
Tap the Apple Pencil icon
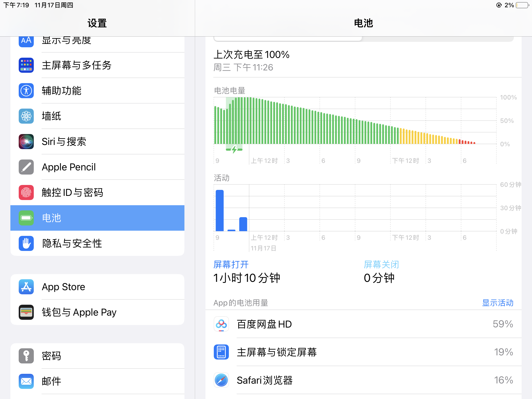point(26,167)
